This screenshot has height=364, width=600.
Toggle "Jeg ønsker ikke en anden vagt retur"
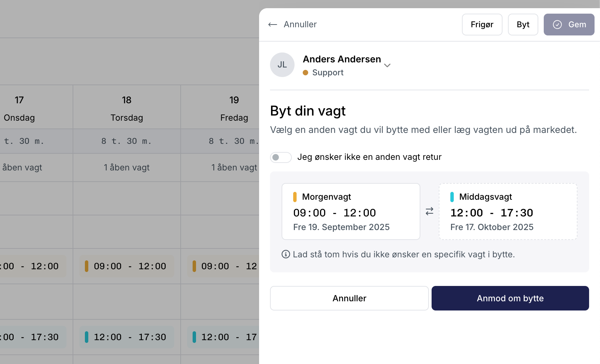[x=281, y=157]
